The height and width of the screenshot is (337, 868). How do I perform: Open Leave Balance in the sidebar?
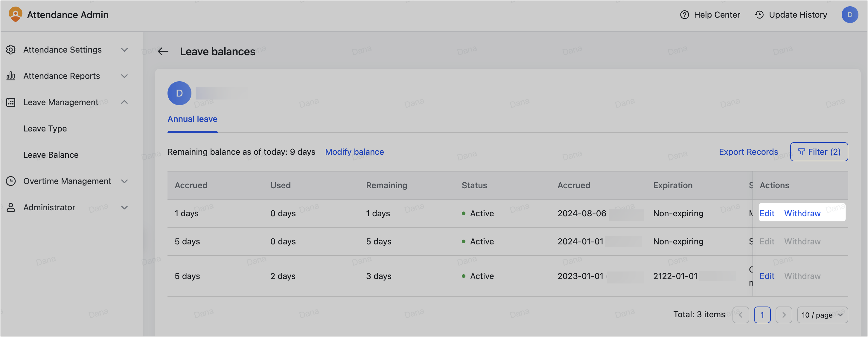51,155
